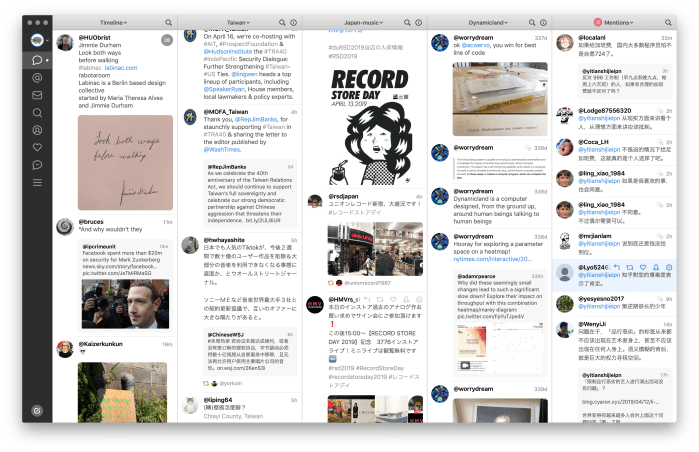Viewport: 699px width, 452px height.
Task: Open the Lists icon in the sidebar
Action: point(37,182)
